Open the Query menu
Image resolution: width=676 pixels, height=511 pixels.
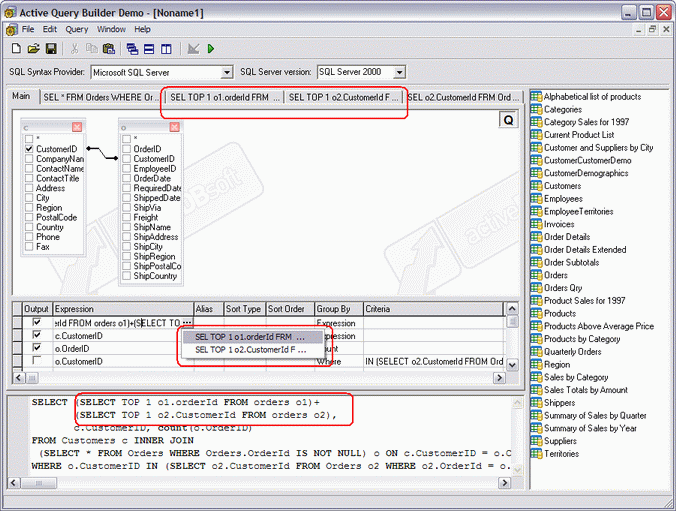click(77, 29)
